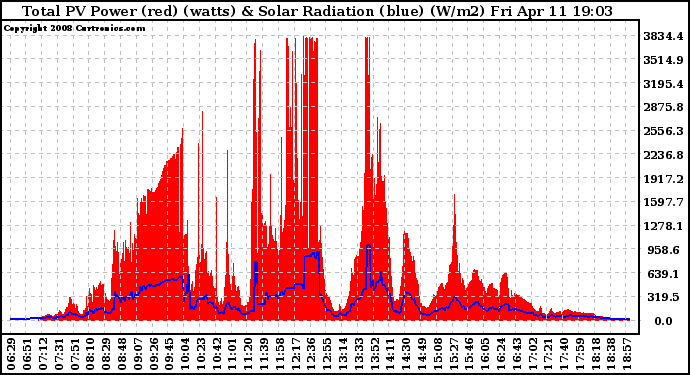Click the 2875.8 y-axis label
690x375 pixels.
tap(663, 107)
